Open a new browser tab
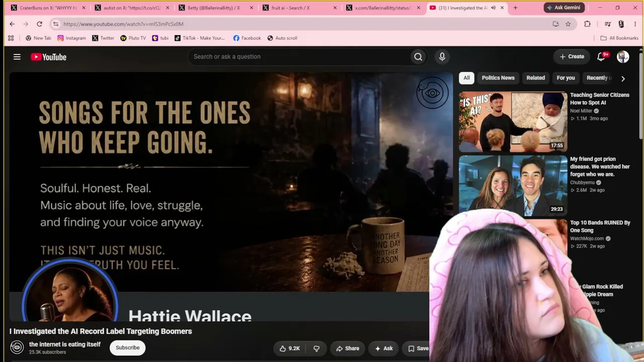 tap(515, 8)
